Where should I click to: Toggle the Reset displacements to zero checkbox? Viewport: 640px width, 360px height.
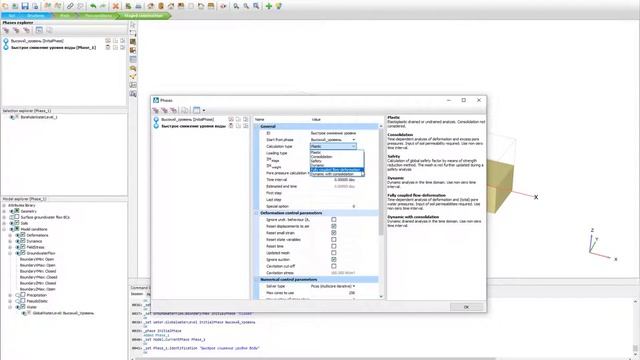(x=333, y=226)
